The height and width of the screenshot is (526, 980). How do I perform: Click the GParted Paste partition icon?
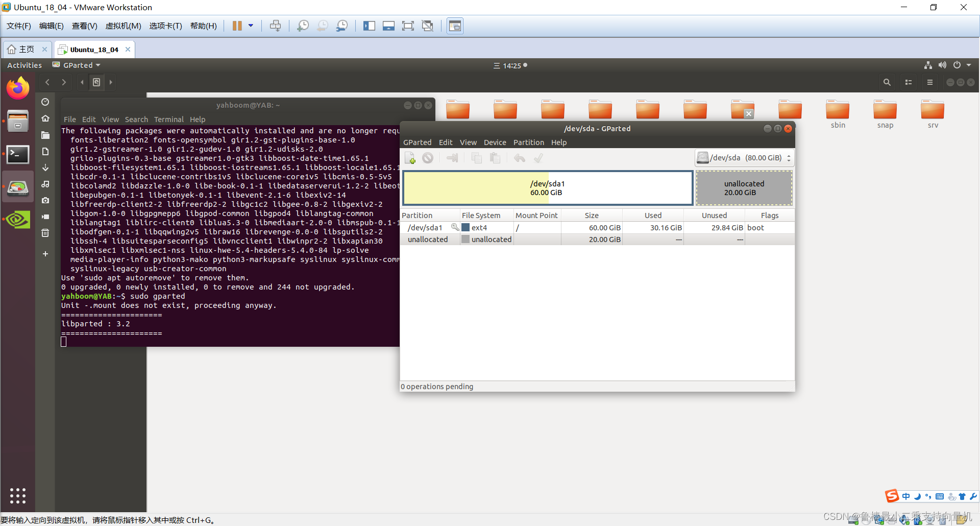coord(495,158)
